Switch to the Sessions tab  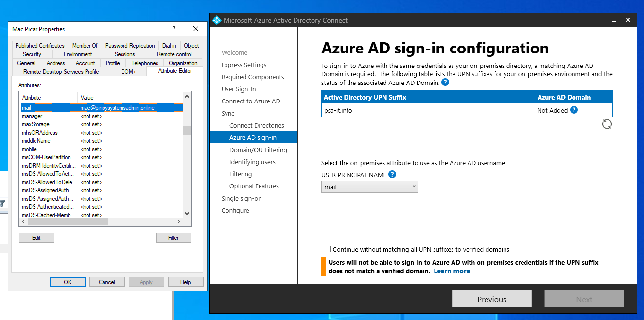coord(125,54)
